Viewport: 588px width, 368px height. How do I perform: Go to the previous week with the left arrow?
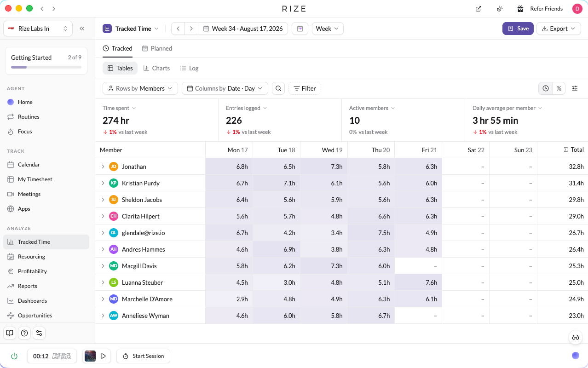click(x=178, y=29)
